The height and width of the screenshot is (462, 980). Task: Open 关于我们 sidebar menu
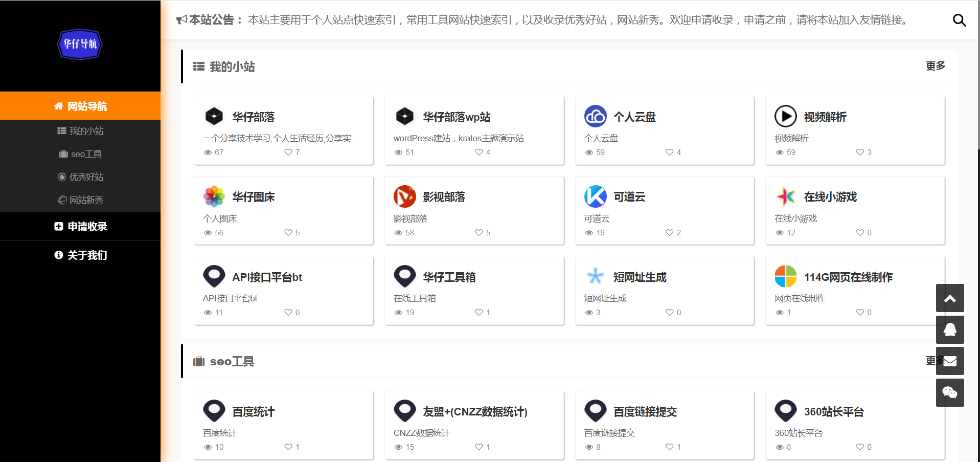(x=80, y=255)
